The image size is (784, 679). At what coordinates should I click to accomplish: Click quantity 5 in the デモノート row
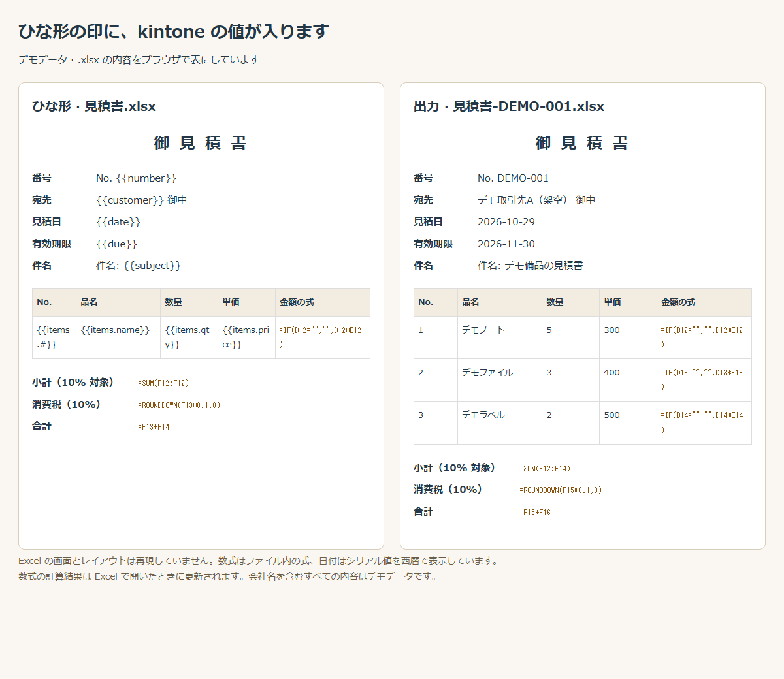[570, 338]
